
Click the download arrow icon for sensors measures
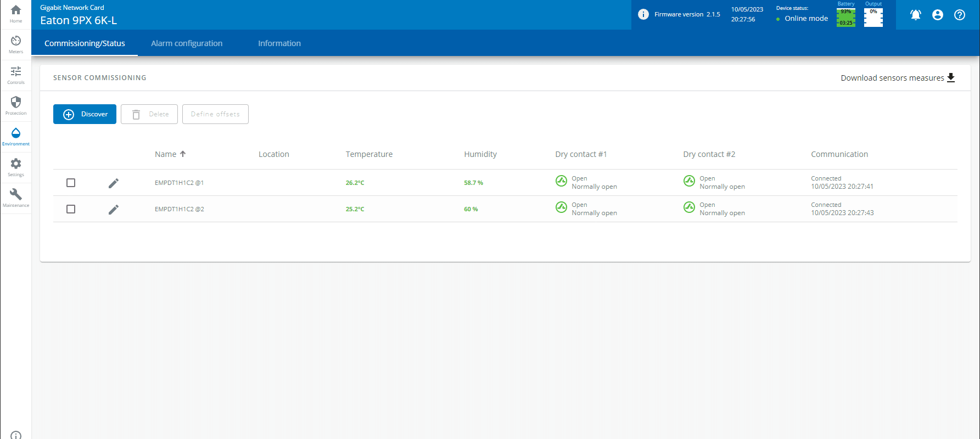(x=951, y=78)
